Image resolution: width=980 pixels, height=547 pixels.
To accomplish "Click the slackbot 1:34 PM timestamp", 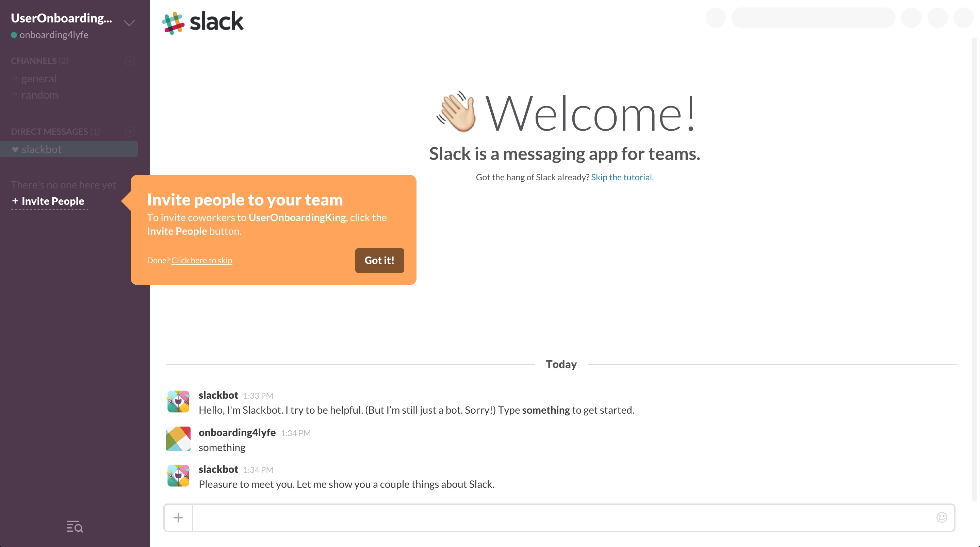I will (x=258, y=470).
